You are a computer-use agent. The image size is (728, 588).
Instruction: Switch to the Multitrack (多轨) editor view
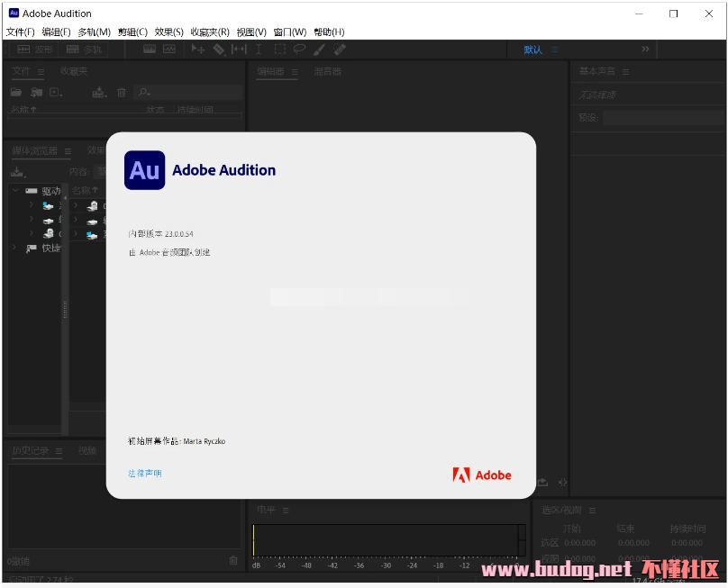pos(83,50)
